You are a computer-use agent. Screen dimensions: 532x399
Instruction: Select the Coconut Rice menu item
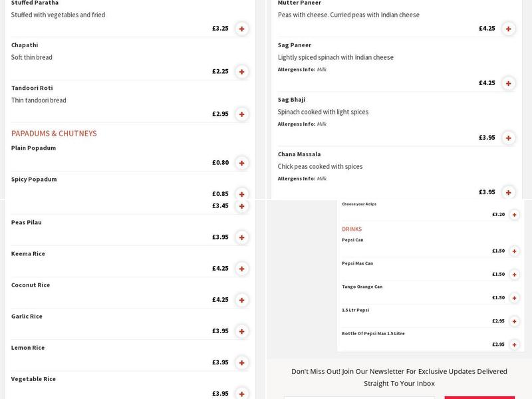point(30,284)
